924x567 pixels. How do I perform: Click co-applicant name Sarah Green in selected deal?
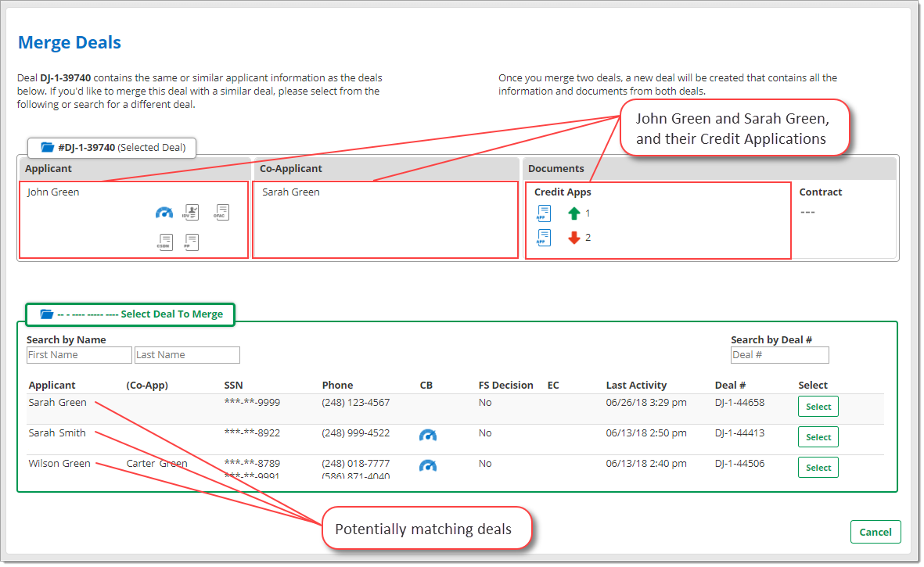tap(291, 192)
